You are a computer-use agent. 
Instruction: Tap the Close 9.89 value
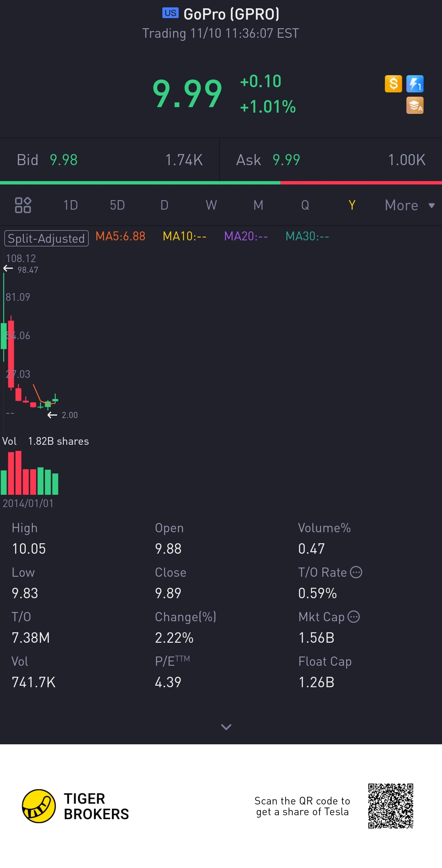click(168, 593)
